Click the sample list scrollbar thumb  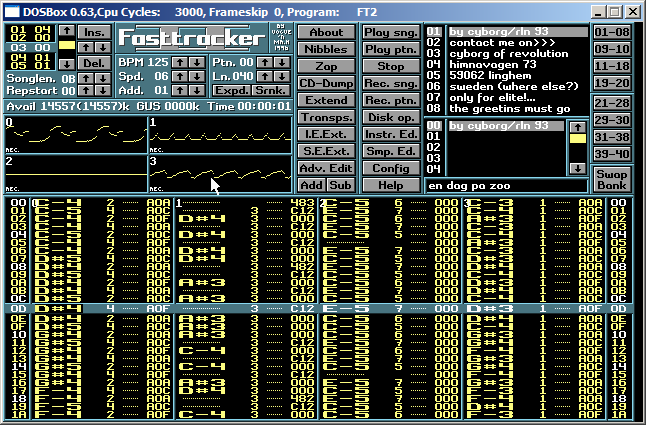(x=578, y=139)
